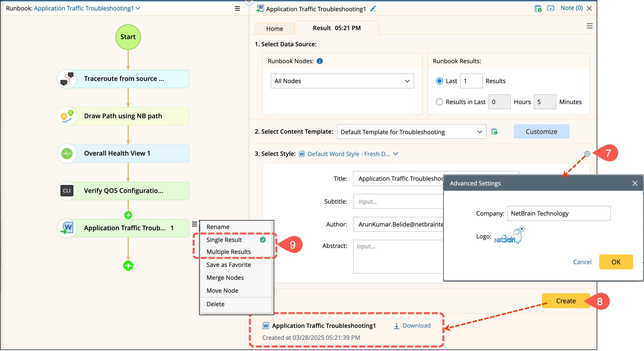Open the content template dropdown
The width and height of the screenshot is (644, 351).
click(x=411, y=132)
